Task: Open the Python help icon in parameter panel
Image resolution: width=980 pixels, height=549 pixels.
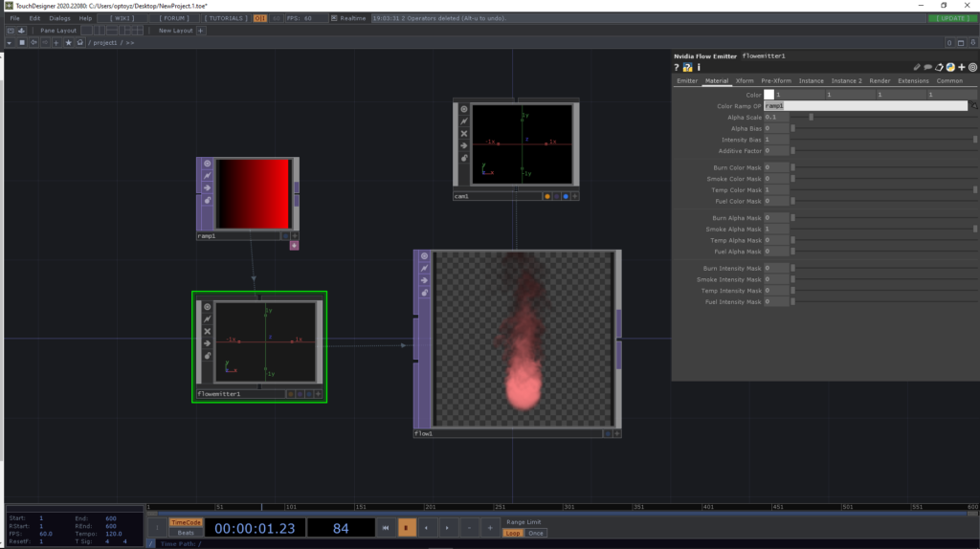Action: click(x=687, y=68)
